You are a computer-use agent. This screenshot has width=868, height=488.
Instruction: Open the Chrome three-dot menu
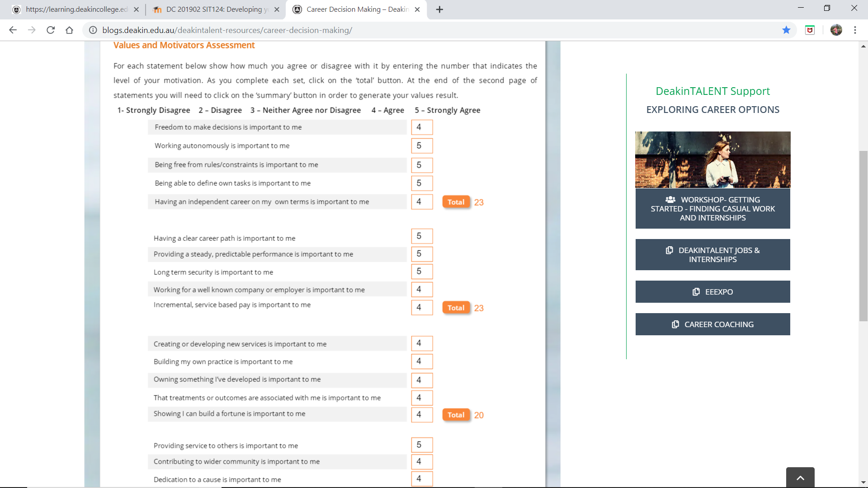pyautogui.click(x=855, y=30)
